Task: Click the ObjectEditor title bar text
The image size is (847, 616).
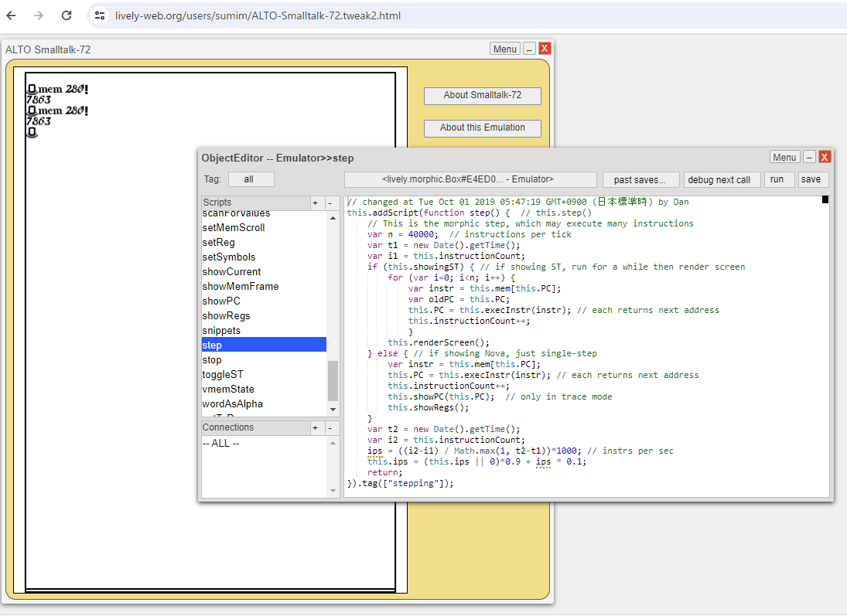Action: click(x=278, y=158)
